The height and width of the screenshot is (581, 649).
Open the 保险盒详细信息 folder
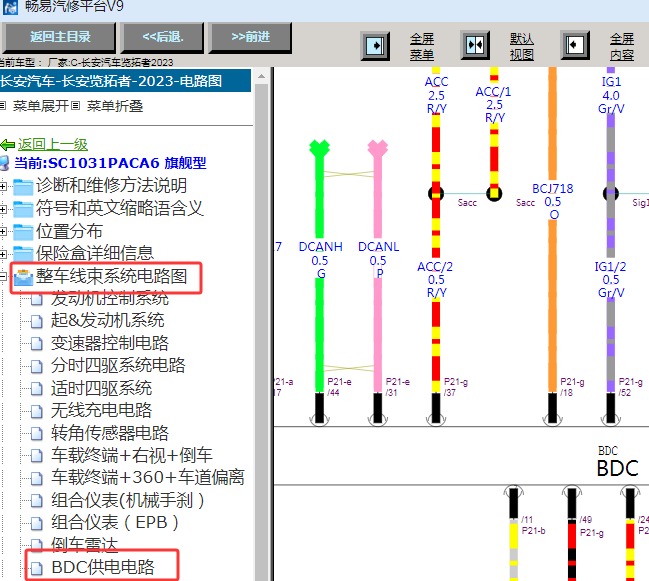pos(95,253)
